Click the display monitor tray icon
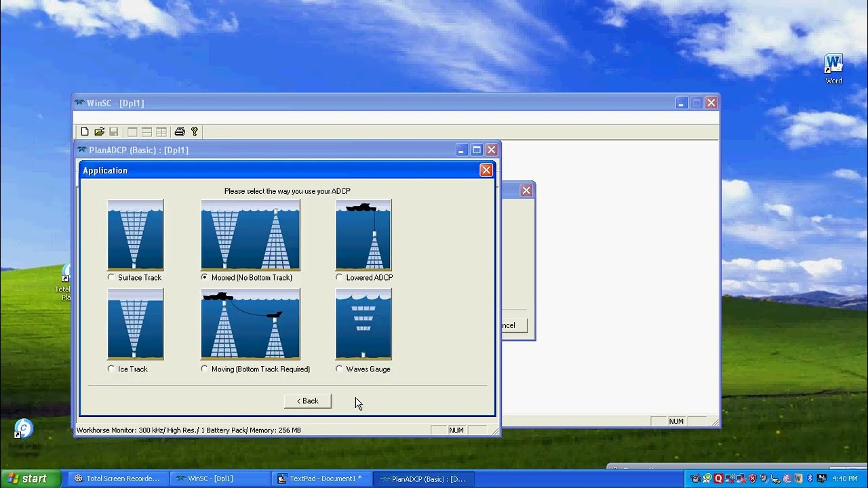Viewport: 868px width, 488px height. click(823, 478)
